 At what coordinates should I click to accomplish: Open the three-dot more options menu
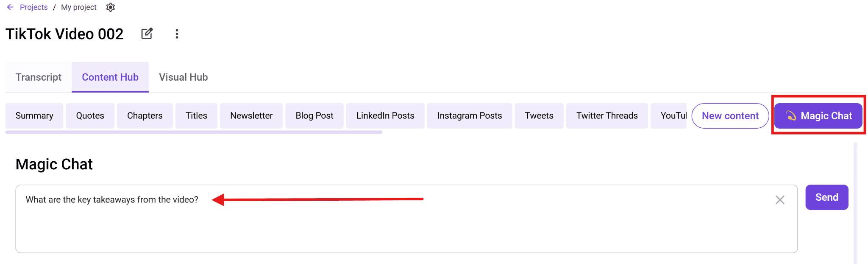(177, 34)
